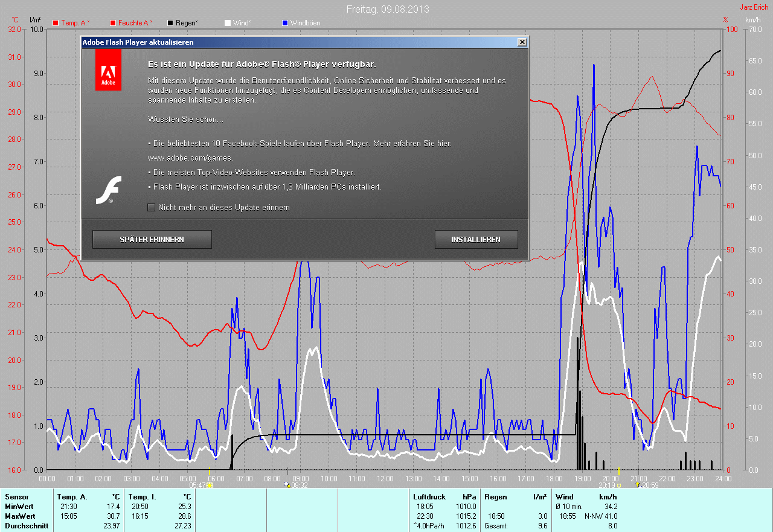Click the total rain value 9.6
The height and width of the screenshot is (532, 773).
[x=542, y=525]
